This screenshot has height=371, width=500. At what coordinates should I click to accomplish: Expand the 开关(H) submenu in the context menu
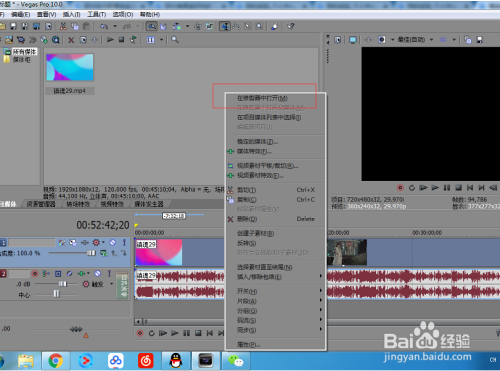click(276, 291)
